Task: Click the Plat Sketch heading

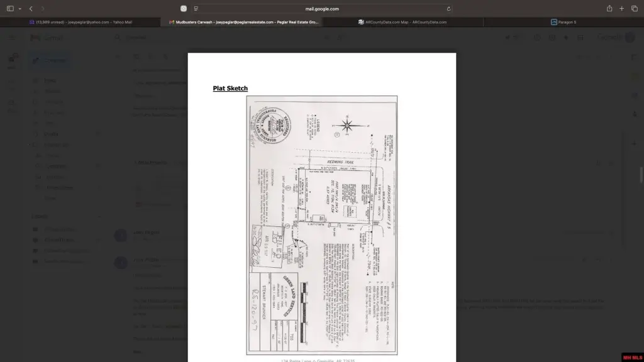Action: pos(230,89)
